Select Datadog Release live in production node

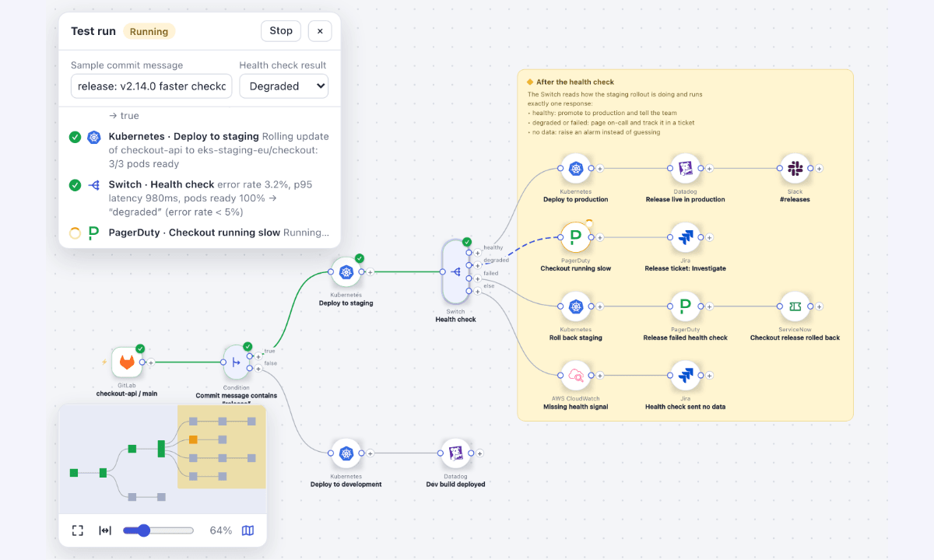point(686,169)
